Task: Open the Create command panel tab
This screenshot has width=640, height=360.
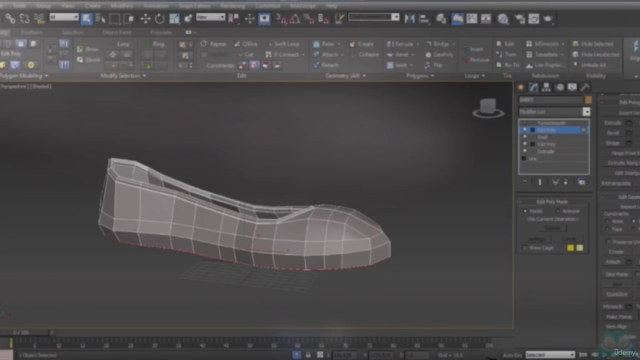Action: (521, 87)
